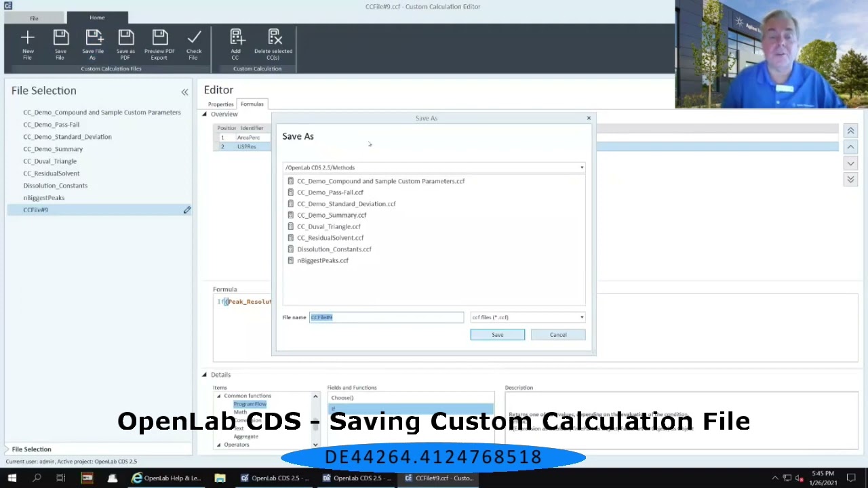The height and width of the screenshot is (488, 868).
Task: Select ProgramFlow in Items tree
Action: click(250, 404)
